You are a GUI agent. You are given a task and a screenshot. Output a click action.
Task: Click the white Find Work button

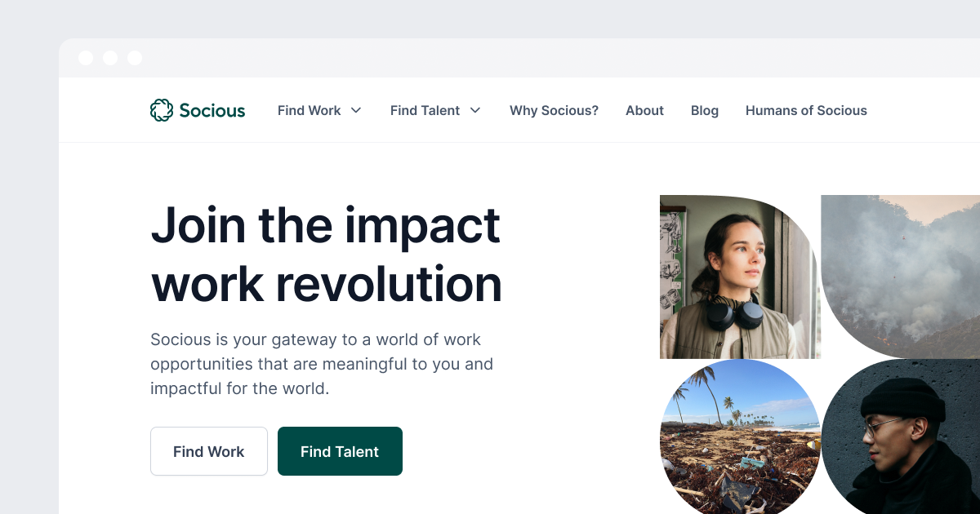[209, 451]
